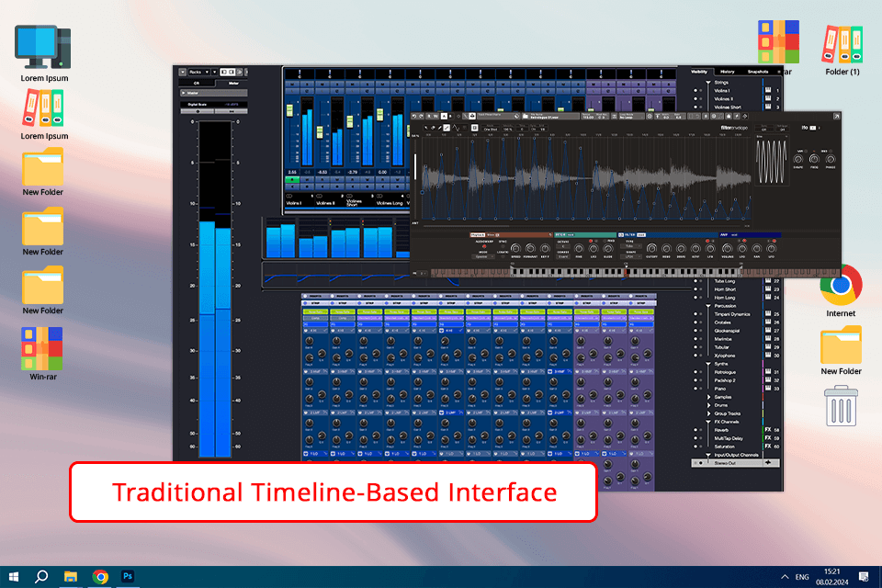Viewport: 882px width, 588px height.
Task: Collapse the Strings group
Action: pos(708,82)
